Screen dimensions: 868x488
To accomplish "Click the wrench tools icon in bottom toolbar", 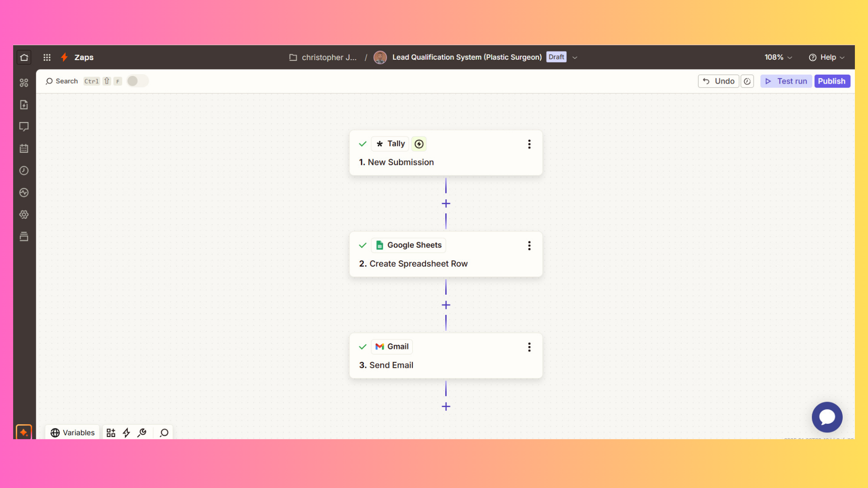I will (x=142, y=433).
